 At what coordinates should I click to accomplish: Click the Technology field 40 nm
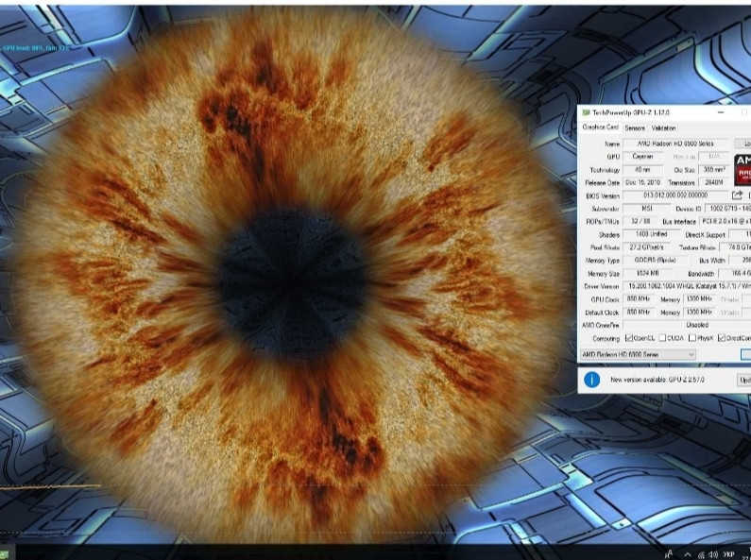click(x=642, y=169)
